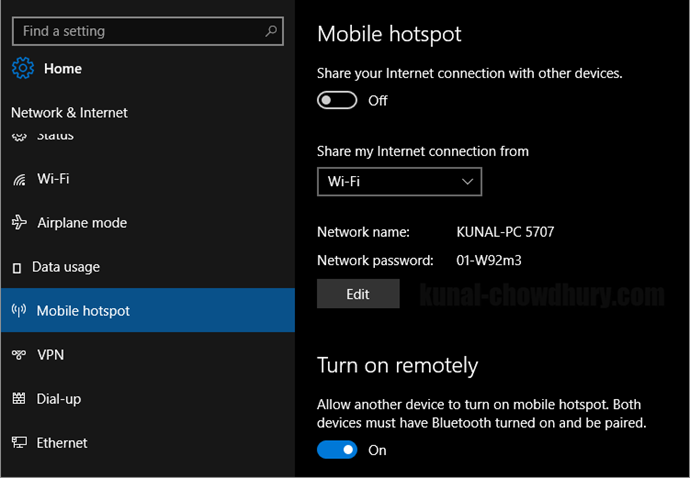Screen dimensions: 690x478
Task: Click the Share my Internet connection from label
Action: tap(423, 151)
